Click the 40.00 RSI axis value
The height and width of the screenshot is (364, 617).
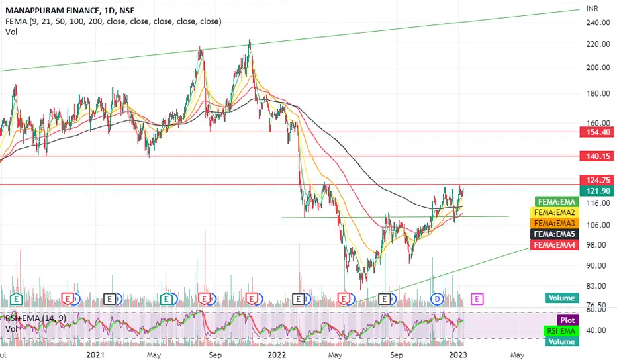(596, 330)
